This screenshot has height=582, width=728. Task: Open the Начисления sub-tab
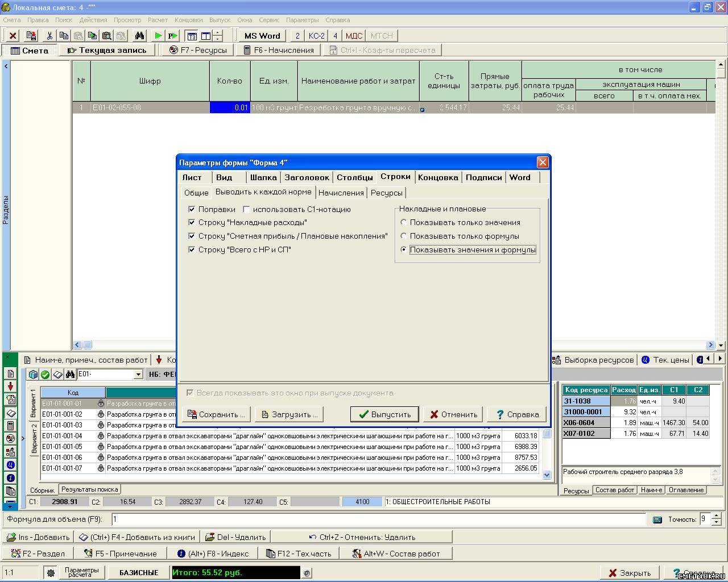coord(341,193)
